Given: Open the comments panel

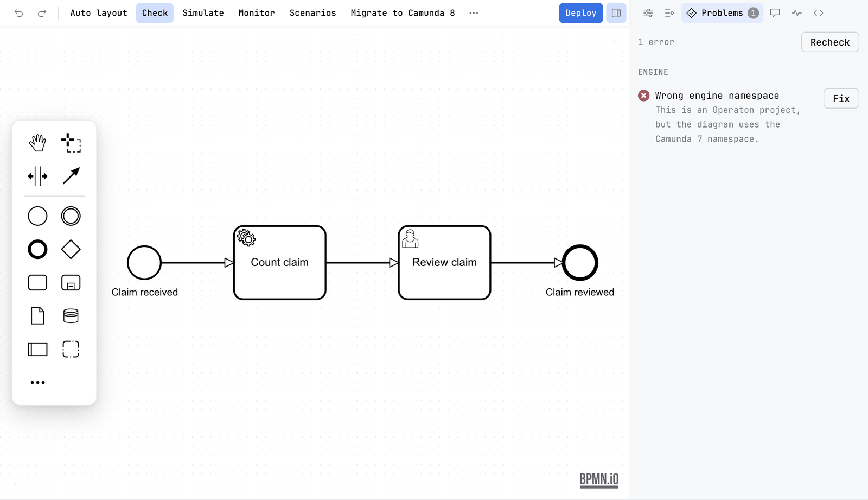Looking at the screenshot, I should tap(775, 13).
